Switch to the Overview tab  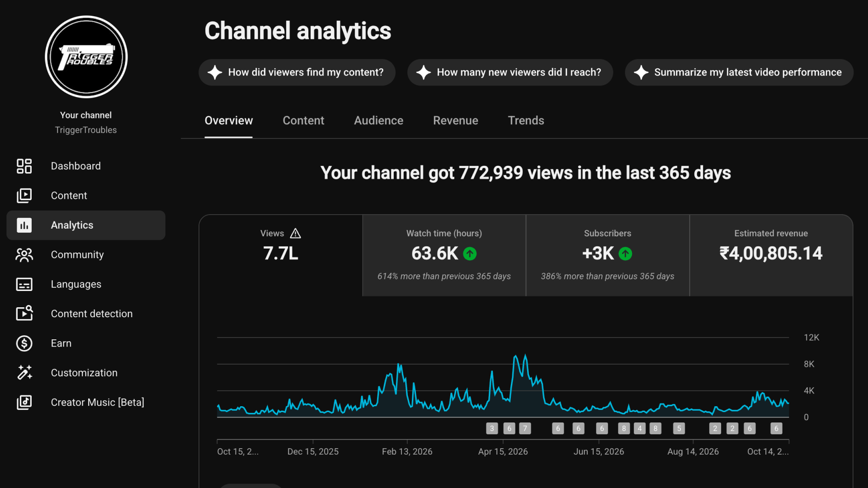[229, 121]
